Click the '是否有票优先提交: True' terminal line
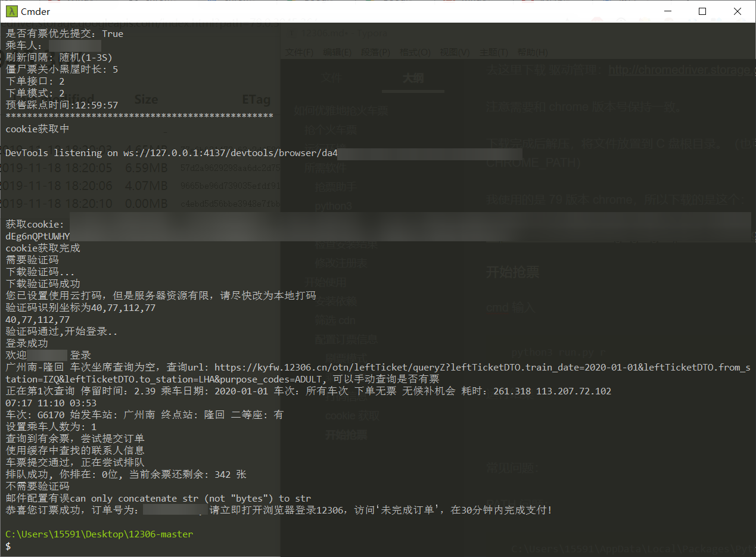 [x=64, y=34]
